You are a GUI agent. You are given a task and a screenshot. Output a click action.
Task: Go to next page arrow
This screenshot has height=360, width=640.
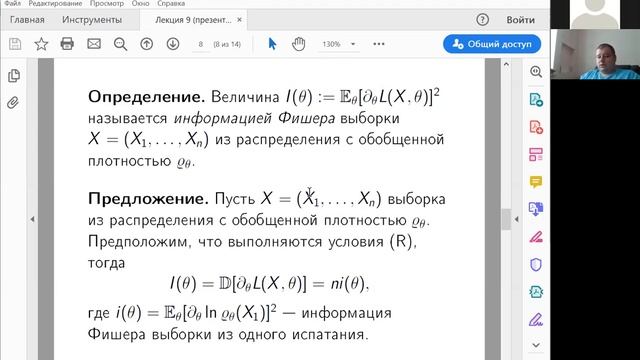[173, 44]
